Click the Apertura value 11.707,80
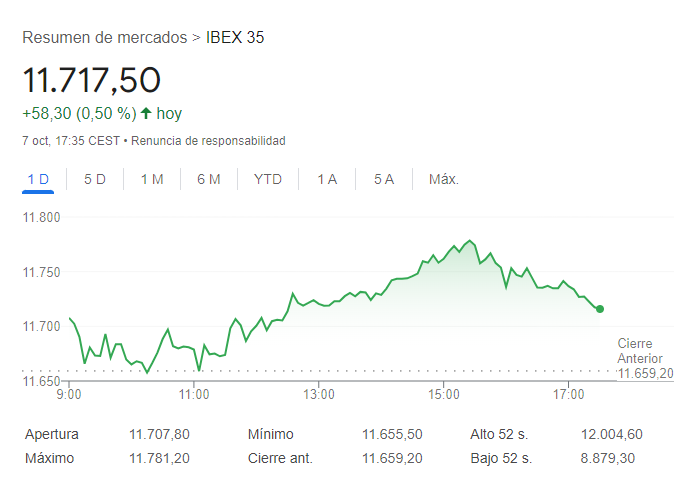The height and width of the screenshot is (478, 685). point(159,434)
